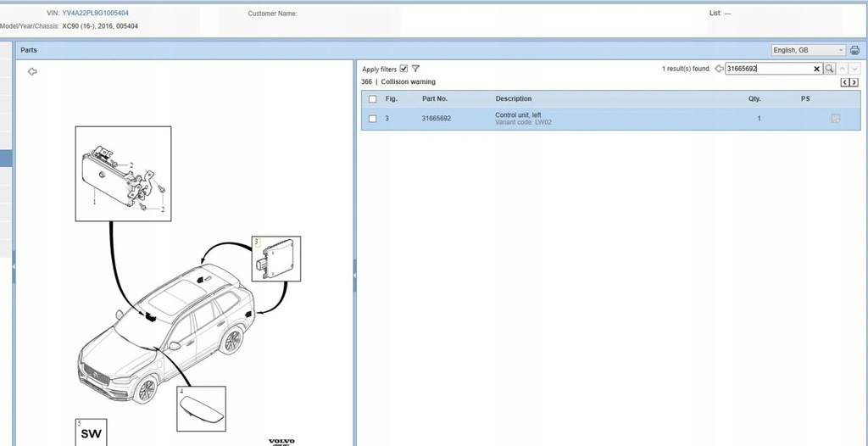Viewport: 868px width, 446px height.
Task: Click the magnifier search button
Action: point(830,69)
